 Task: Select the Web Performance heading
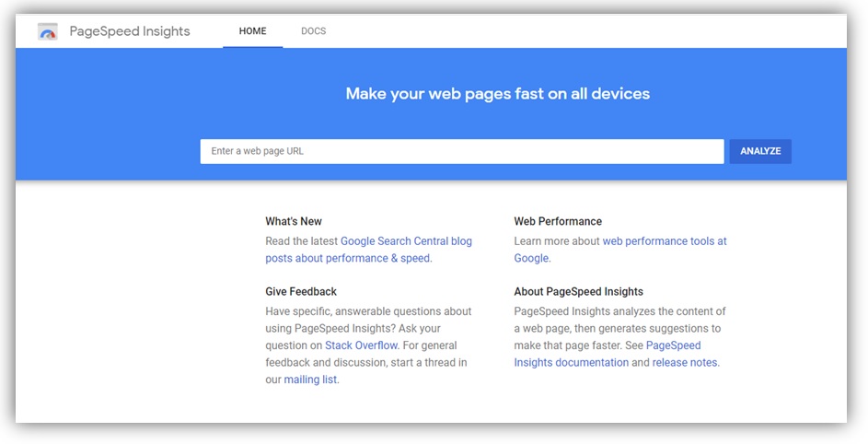(558, 221)
